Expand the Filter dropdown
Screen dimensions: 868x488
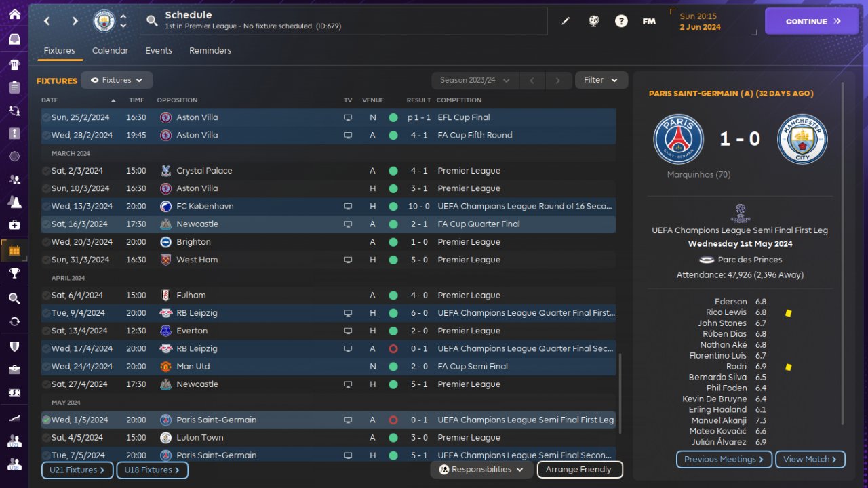tap(601, 80)
